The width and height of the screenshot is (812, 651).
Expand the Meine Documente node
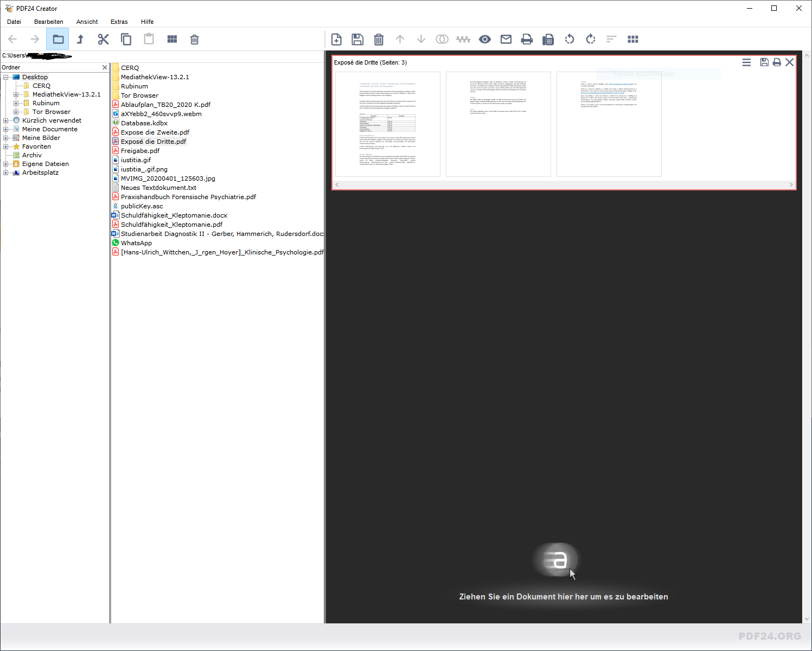coord(6,129)
